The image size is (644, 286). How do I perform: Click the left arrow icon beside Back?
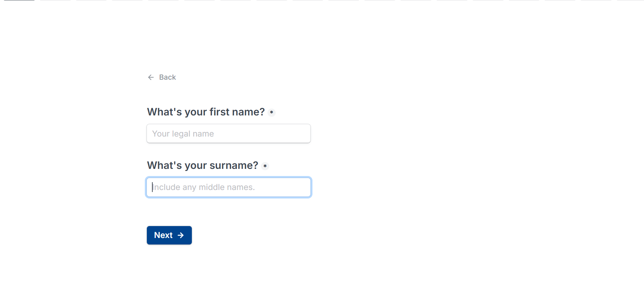pyautogui.click(x=151, y=77)
